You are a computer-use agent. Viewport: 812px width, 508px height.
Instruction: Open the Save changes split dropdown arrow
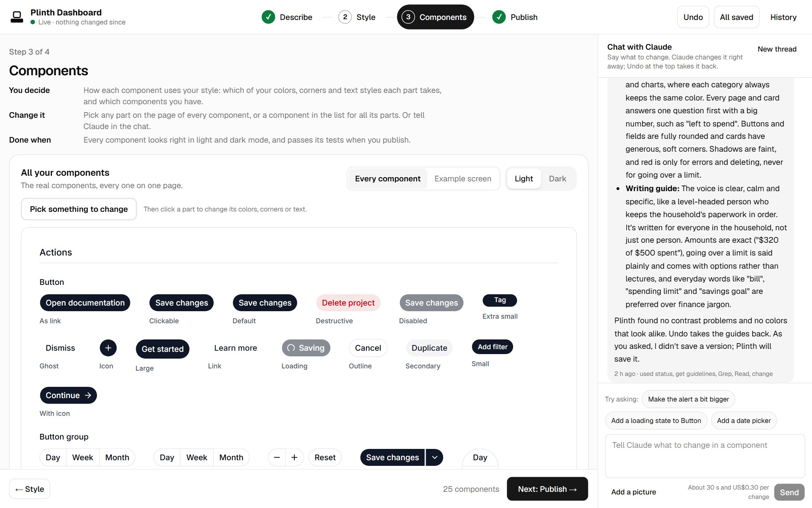pos(435,457)
